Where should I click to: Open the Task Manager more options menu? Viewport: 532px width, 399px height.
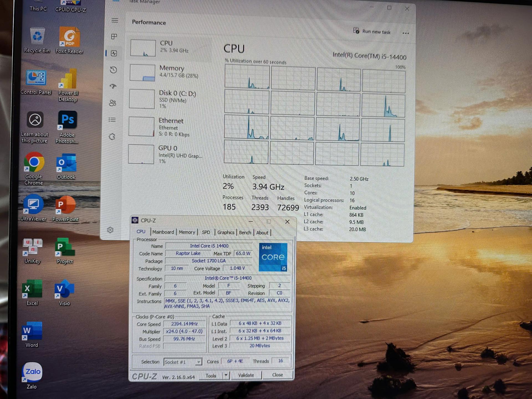pos(406,33)
